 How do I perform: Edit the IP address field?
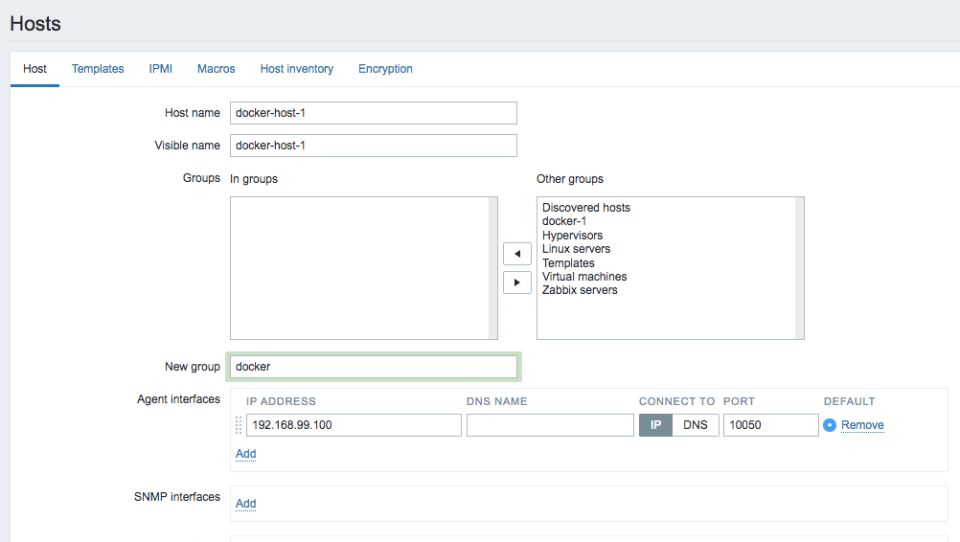pyautogui.click(x=354, y=425)
